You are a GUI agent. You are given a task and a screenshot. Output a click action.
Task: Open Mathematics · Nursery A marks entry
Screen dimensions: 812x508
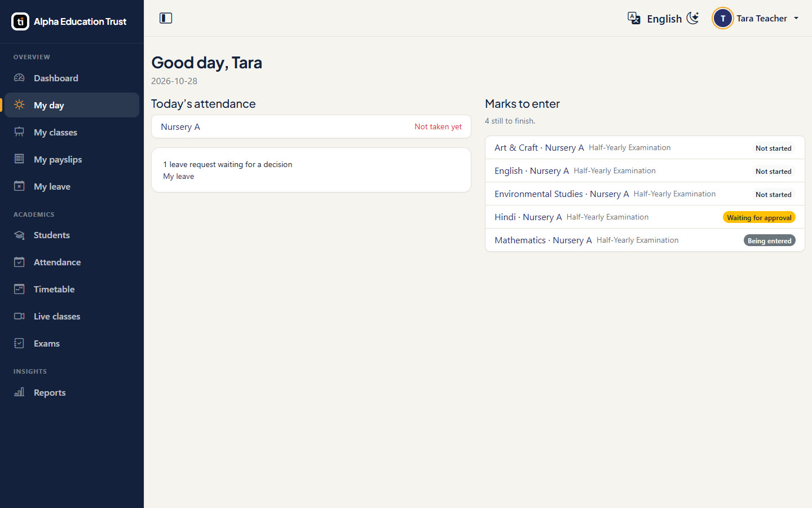point(645,240)
